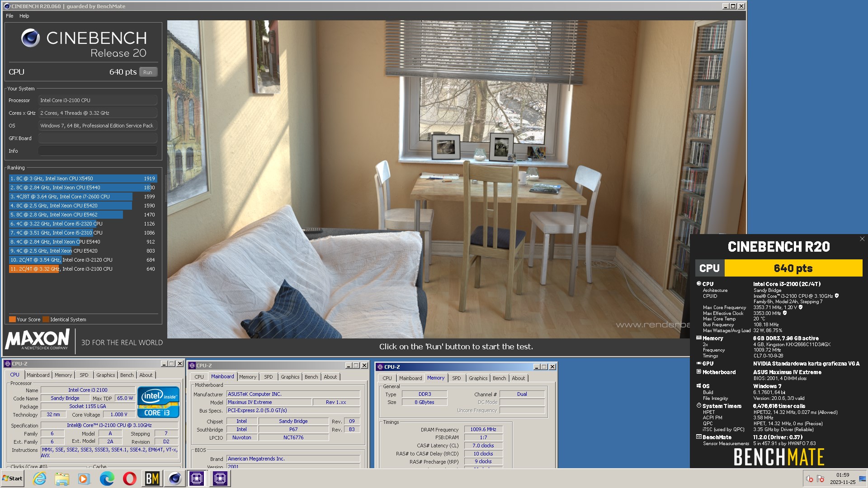Launch Windows Media Player from taskbar

pos(84,479)
